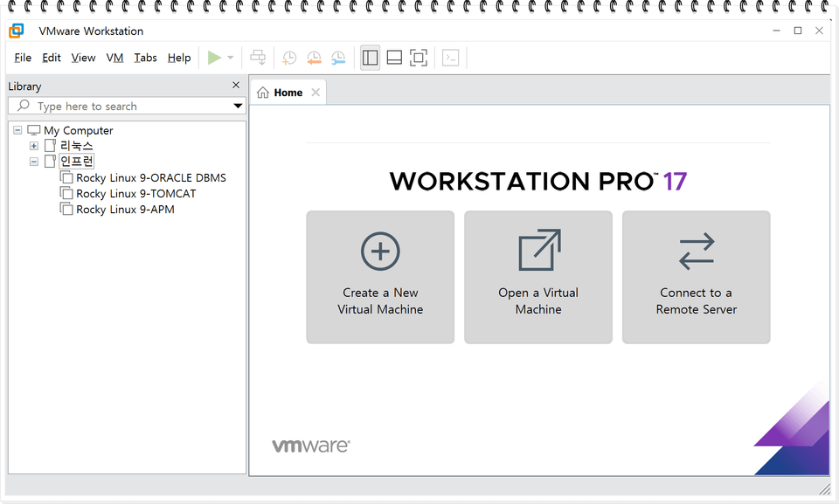Image resolution: width=839 pixels, height=504 pixels.
Task: Toggle the Library panel visibility
Action: [370, 58]
